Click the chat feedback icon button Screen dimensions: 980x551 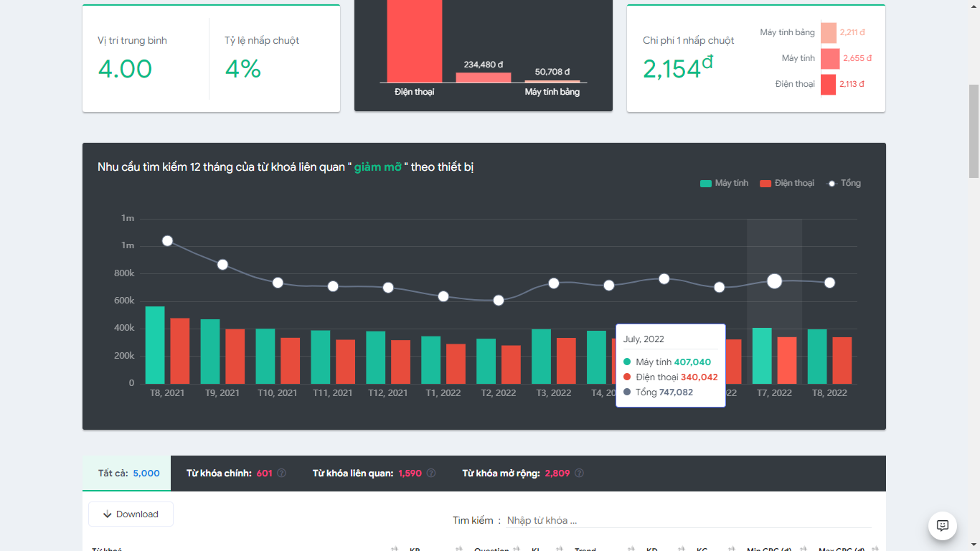click(x=942, y=525)
